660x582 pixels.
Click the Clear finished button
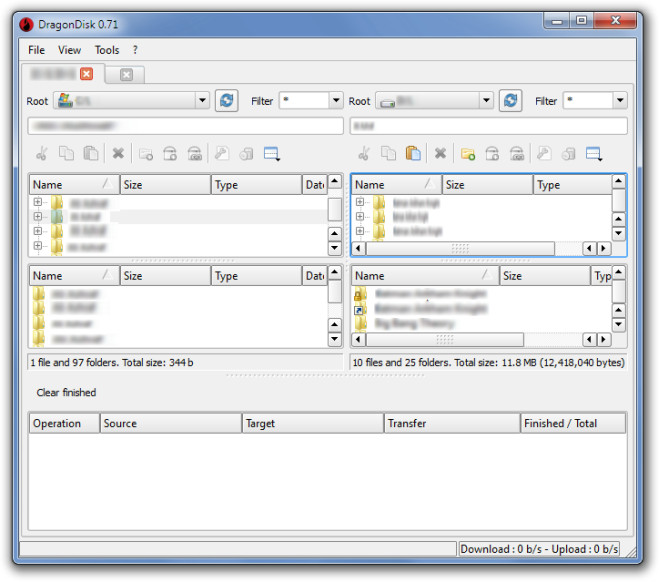[x=66, y=393]
